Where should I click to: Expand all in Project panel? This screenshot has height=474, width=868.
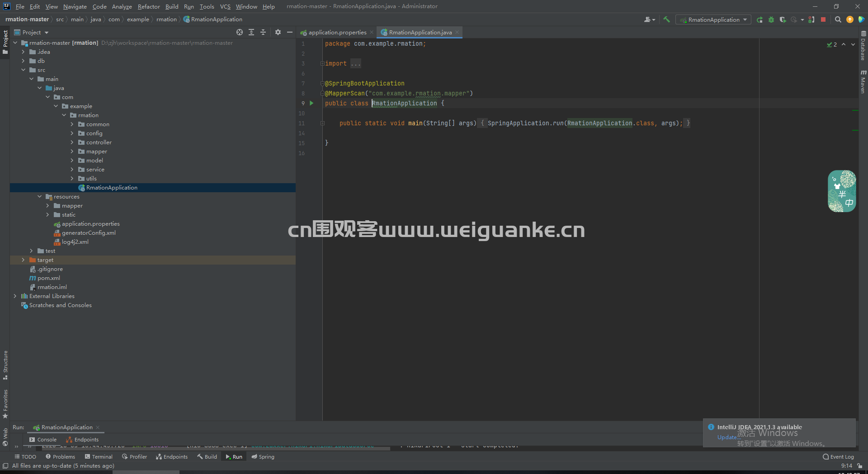tap(251, 32)
